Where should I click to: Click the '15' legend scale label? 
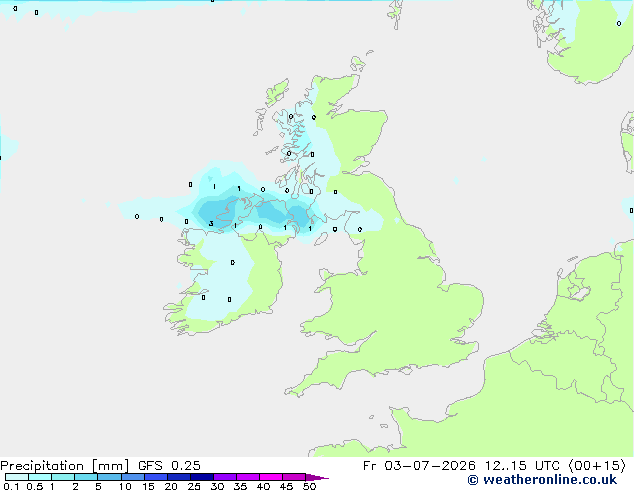click(148, 486)
